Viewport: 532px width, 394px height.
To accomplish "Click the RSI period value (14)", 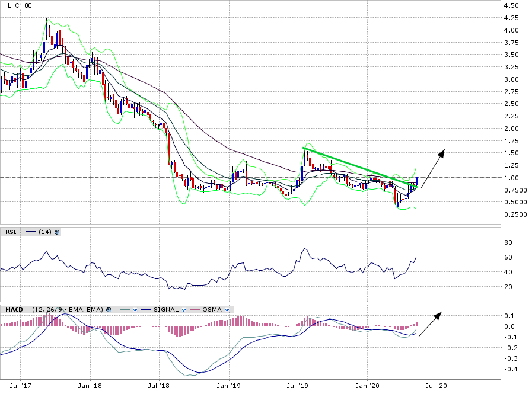I will click(45, 232).
